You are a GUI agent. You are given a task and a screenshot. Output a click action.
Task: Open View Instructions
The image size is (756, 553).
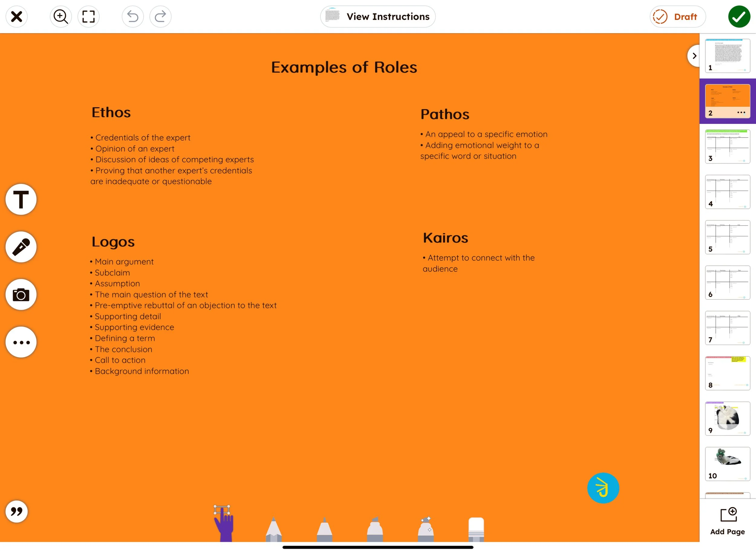(377, 16)
